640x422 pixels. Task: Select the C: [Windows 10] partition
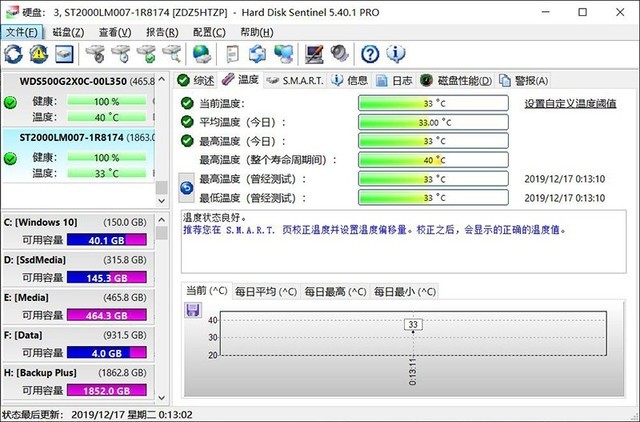tap(78, 231)
